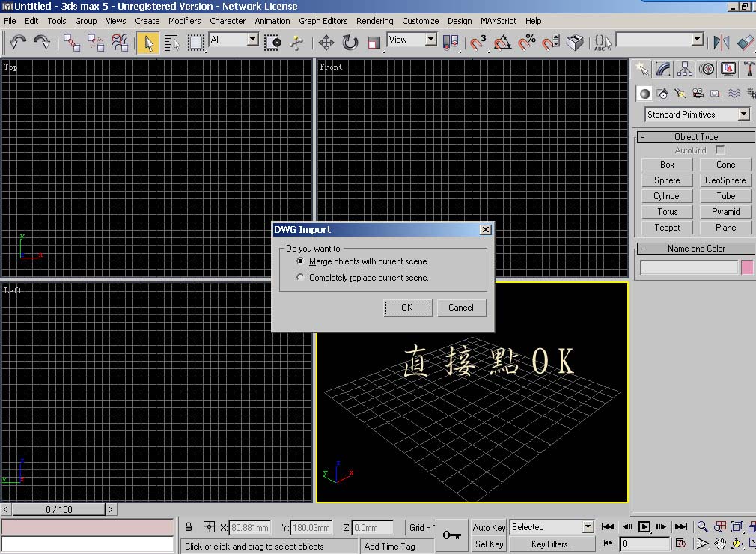Toggle Window/Crossing selection icon

click(x=272, y=43)
